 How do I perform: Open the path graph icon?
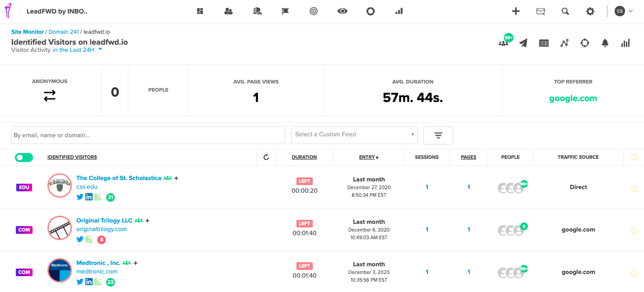pyautogui.click(x=564, y=43)
